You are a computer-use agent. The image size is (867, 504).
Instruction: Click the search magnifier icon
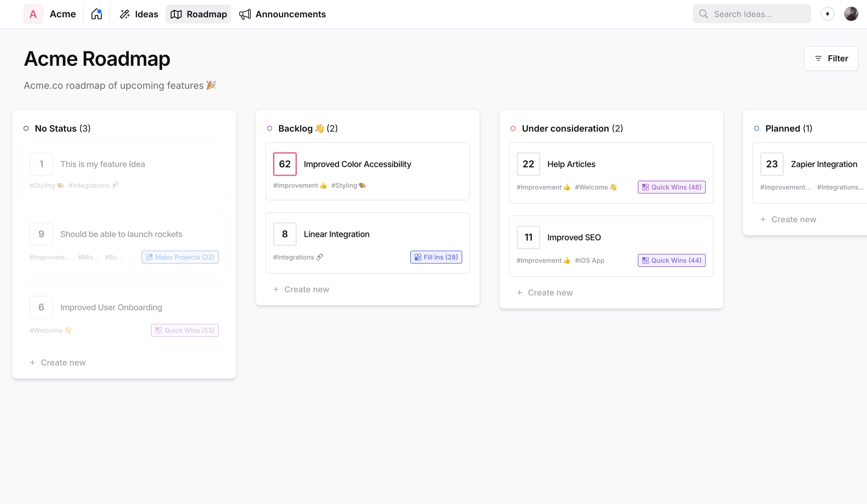(x=703, y=13)
